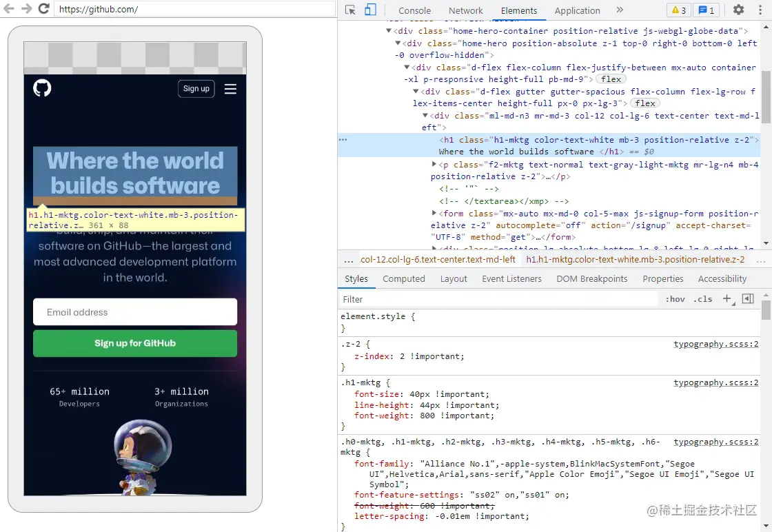Collapse the home-hero-container div node

point(389,30)
